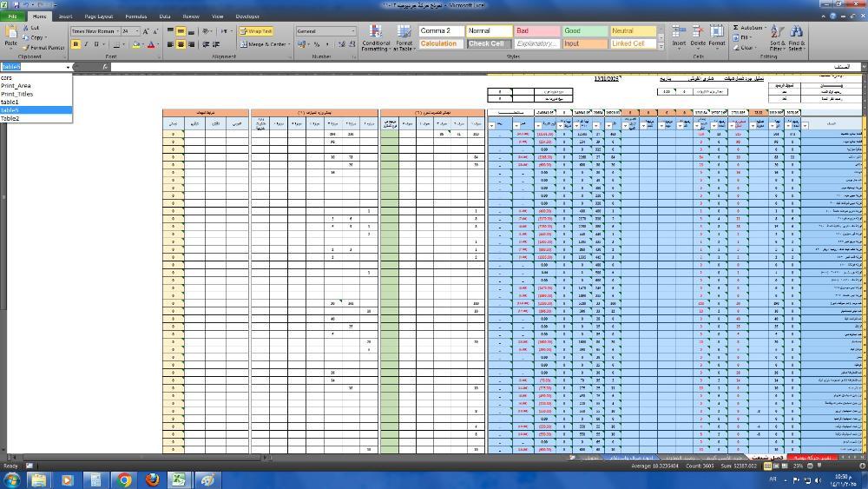Toggle the Wrap Text option
This screenshot has height=489, width=868.
256,31
